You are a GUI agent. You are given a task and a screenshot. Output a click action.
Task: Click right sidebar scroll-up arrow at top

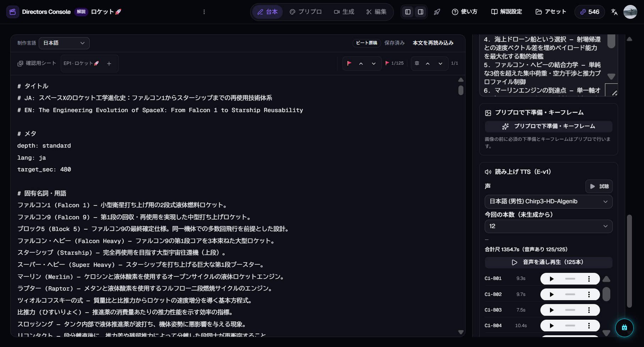click(x=629, y=39)
